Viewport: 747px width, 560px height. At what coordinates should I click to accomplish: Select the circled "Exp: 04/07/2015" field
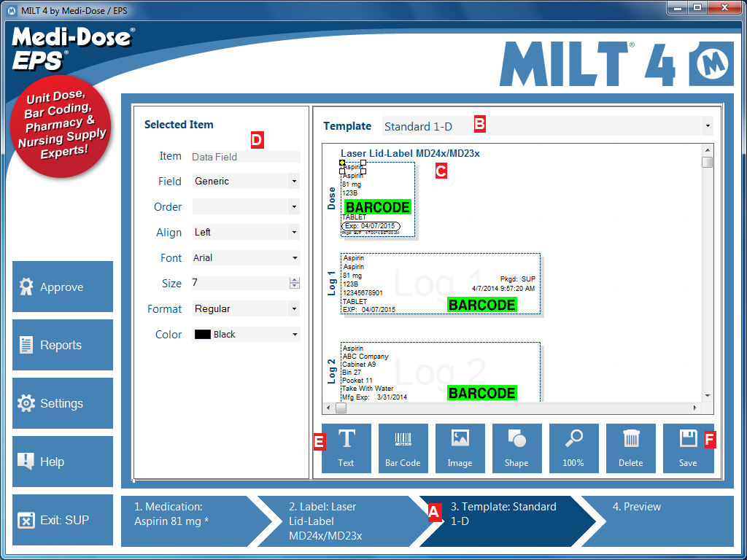[x=371, y=226]
